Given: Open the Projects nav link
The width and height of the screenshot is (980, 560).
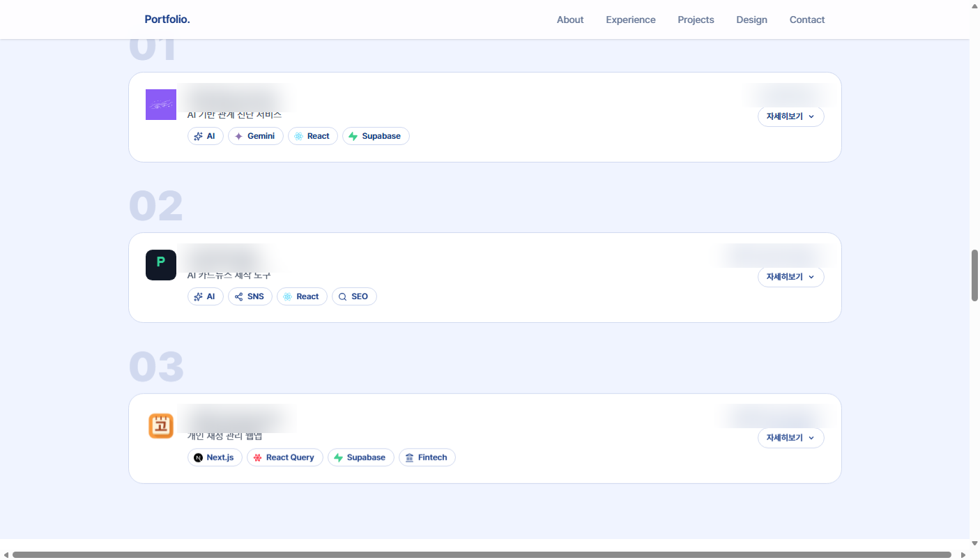Looking at the screenshot, I should [696, 20].
